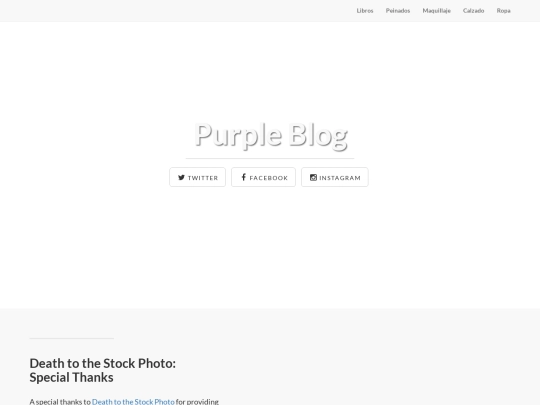Click the 'Special Thanks' heading line
Viewport: 540px width, 405px height.
71,377
